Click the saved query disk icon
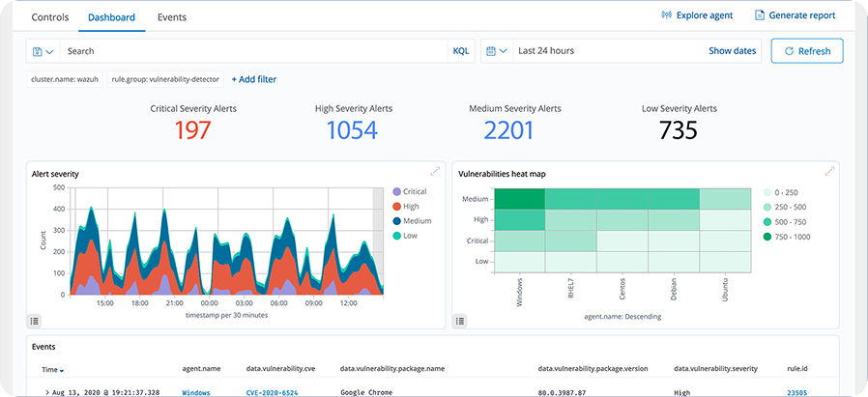 (38, 51)
